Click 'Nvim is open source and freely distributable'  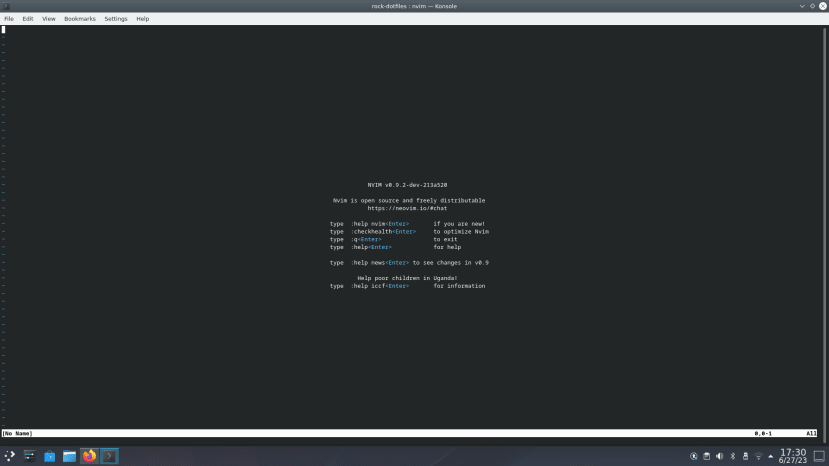click(x=409, y=200)
